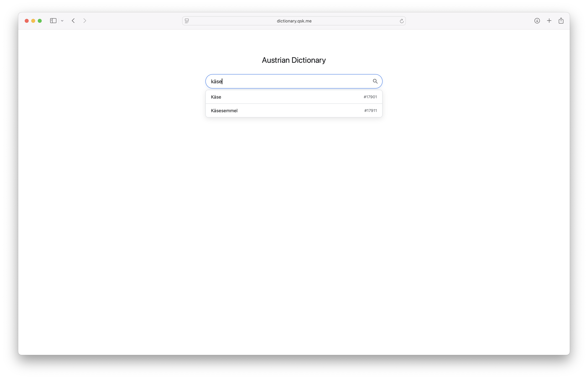Click the #17911 entry number
The width and height of the screenshot is (588, 379).
370,110
